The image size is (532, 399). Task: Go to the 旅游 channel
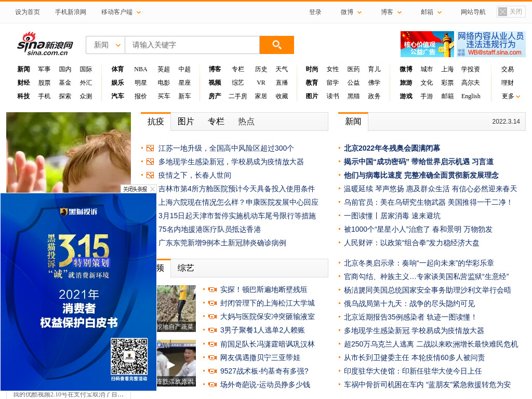coord(406,83)
